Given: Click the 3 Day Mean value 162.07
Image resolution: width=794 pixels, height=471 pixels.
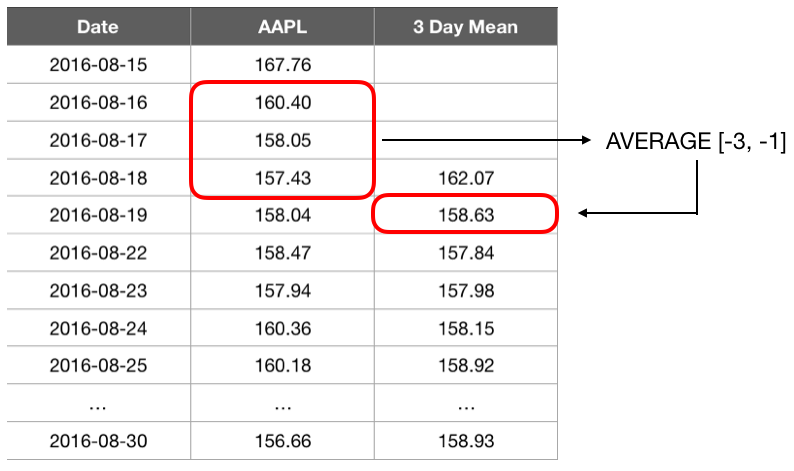Looking at the screenshot, I should pyautogui.click(x=465, y=178).
